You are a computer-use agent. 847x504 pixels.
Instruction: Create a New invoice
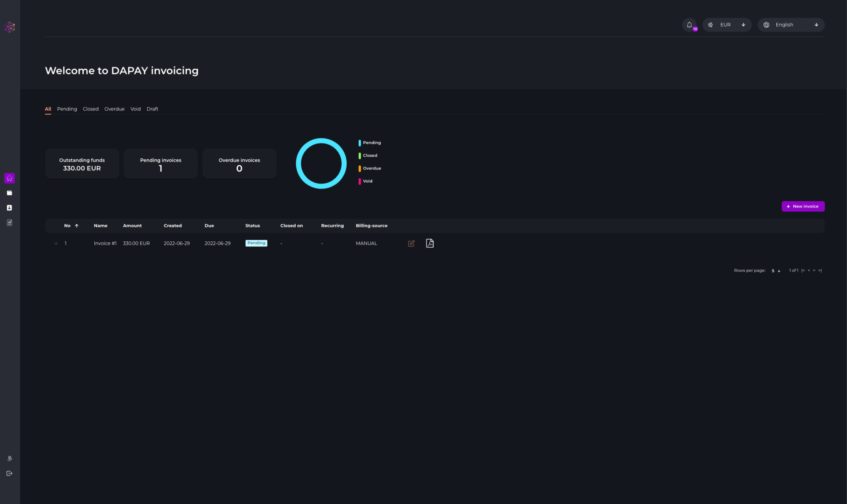click(803, 206)
